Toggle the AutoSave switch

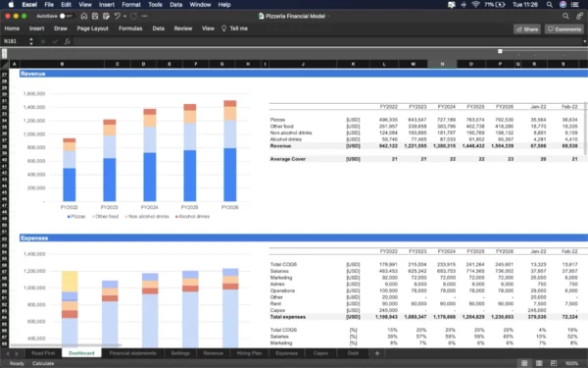66,16
